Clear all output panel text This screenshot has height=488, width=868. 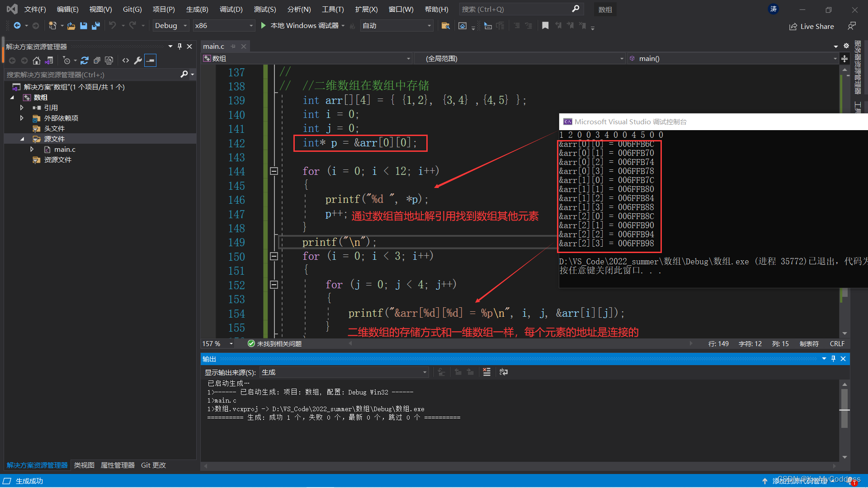pos(486,372)
